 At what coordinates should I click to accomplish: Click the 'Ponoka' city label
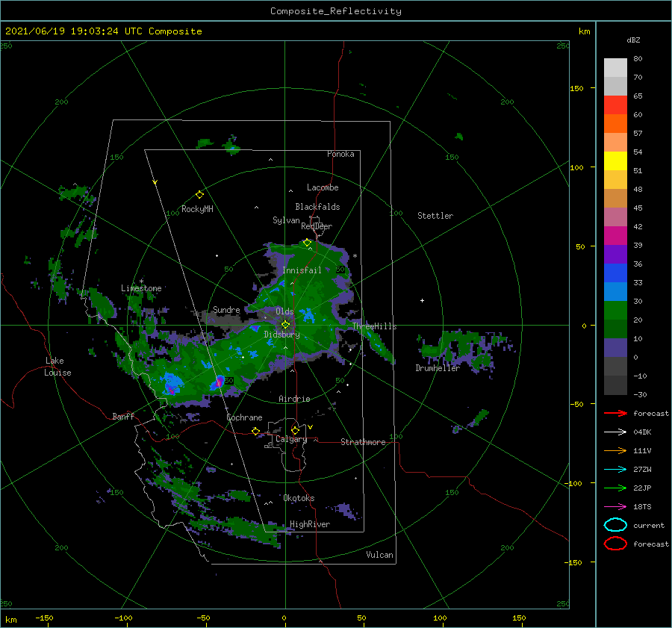(x=340, y=154)
